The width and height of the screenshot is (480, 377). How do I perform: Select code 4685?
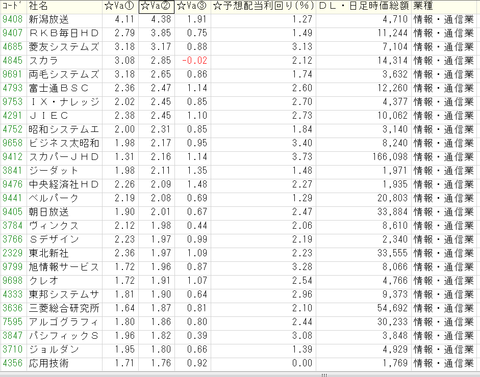click(13, 47)
